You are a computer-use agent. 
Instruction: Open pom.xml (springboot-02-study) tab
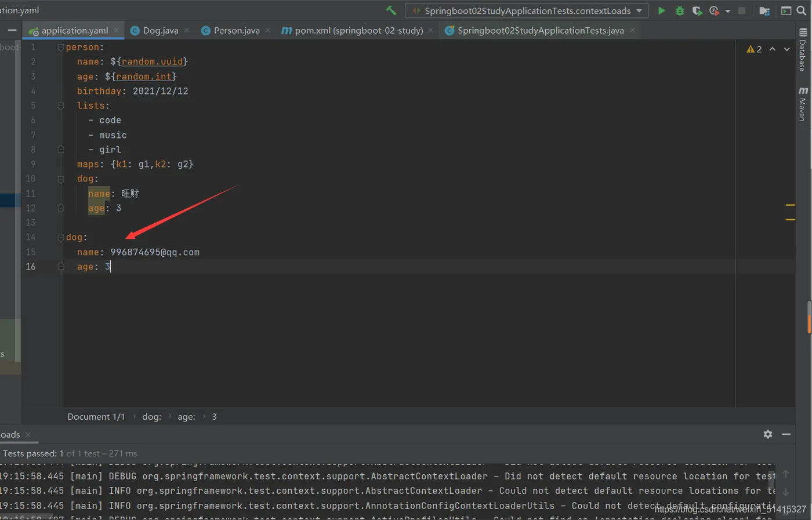tap(358, 30)
